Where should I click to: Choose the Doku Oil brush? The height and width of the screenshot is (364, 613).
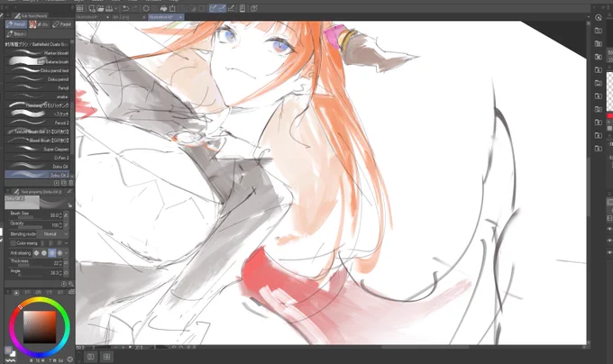click(x=38, y=167)
